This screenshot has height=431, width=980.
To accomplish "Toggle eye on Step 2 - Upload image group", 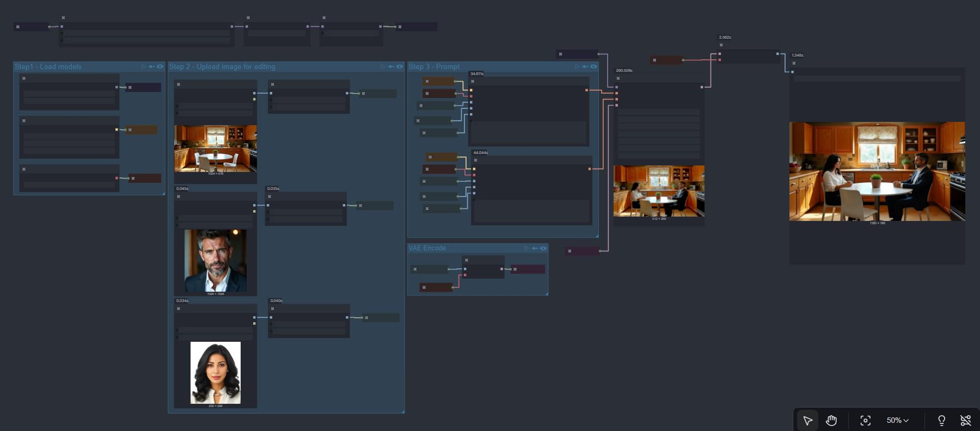I will (400, 66).
